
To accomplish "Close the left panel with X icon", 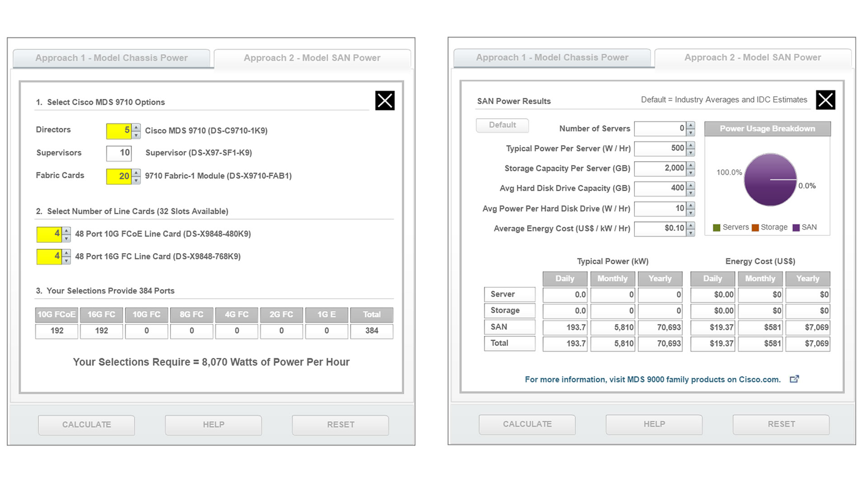I will (x=385, y=100).
